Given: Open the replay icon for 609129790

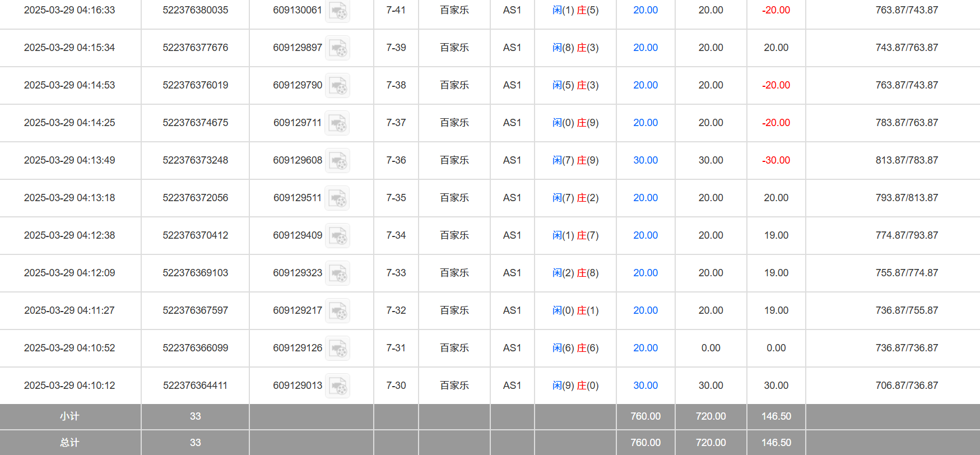Looking at the screenshot, I should (x=338, y=86).
